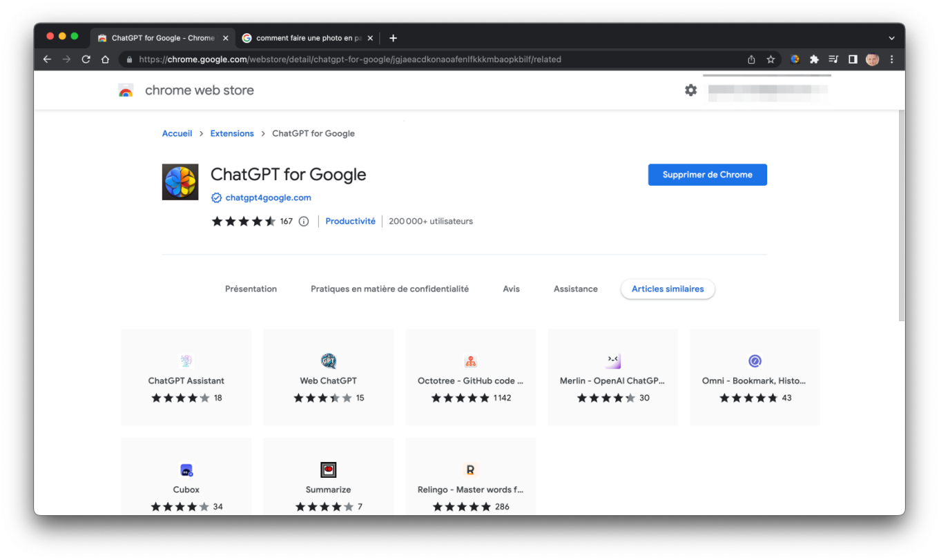Open Chrome Web Store settings gear
Screen dimensions: 939x560
tap(690, 90)
